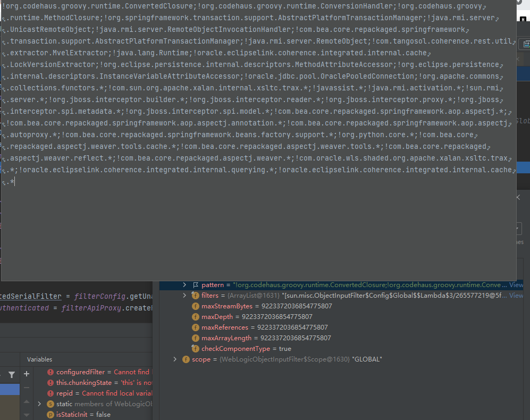The image size is (530, 420).
Task: Select the pattern variable row text
Action: (341, 285)
